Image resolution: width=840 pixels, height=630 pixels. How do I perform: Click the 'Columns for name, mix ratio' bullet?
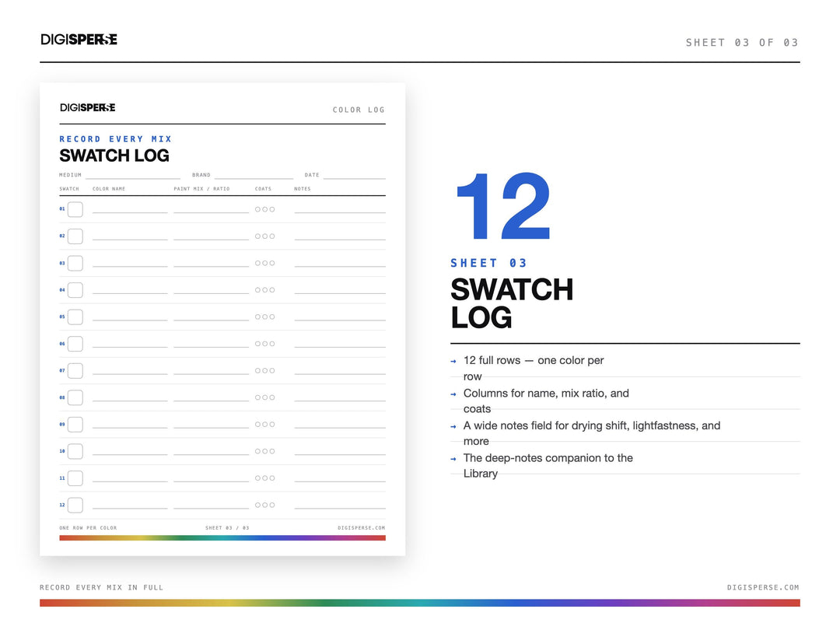click(546, 401)
